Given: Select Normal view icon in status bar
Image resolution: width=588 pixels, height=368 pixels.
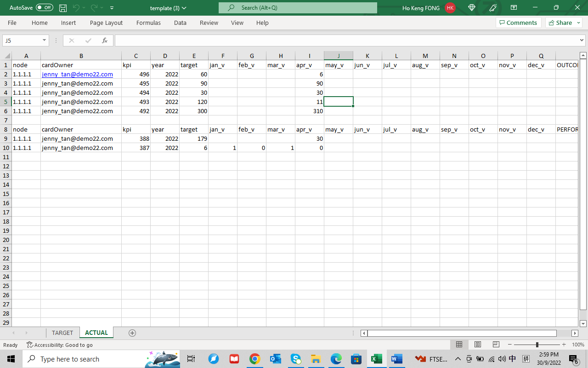Looking at the screenshot, I should coord(459,345).
